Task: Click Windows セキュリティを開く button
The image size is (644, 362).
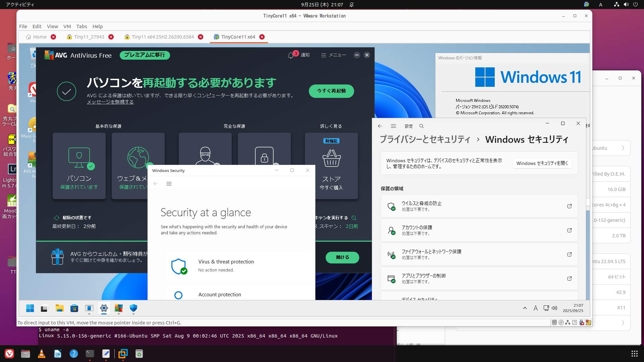Action: [x=542, y=163]
